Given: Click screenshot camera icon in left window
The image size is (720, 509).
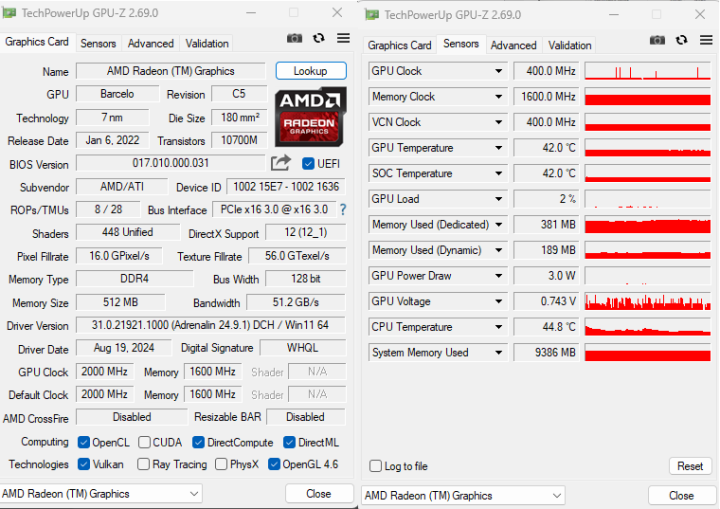Looking at the screenshot, I should point(294,38).
